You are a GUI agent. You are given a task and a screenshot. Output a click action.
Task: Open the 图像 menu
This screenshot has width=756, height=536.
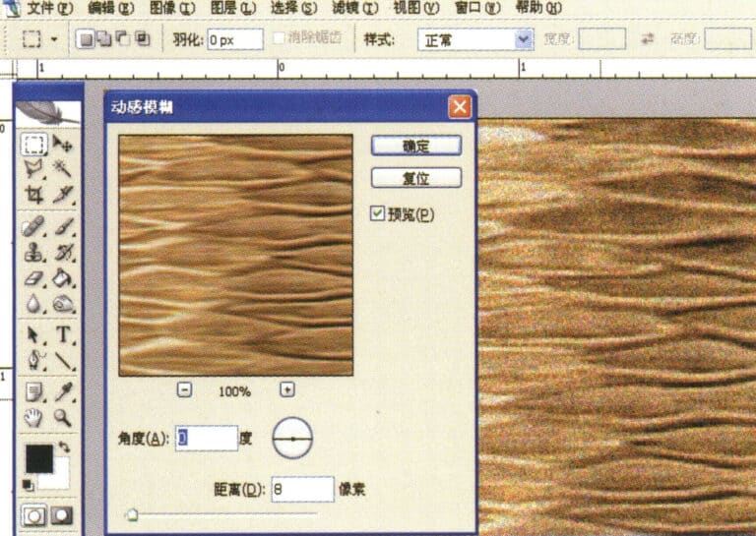pyautogui.click(x=172, y=8)
